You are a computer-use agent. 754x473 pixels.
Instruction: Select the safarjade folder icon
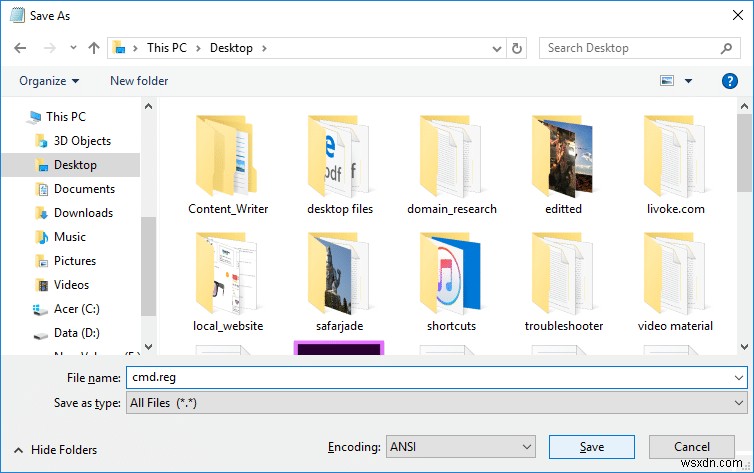click(x=339, y=273)
